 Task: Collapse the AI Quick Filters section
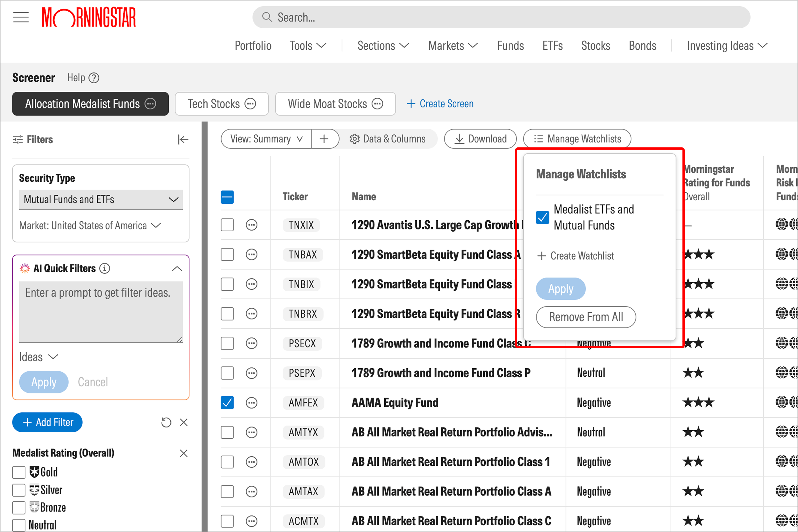coord(177,268)
